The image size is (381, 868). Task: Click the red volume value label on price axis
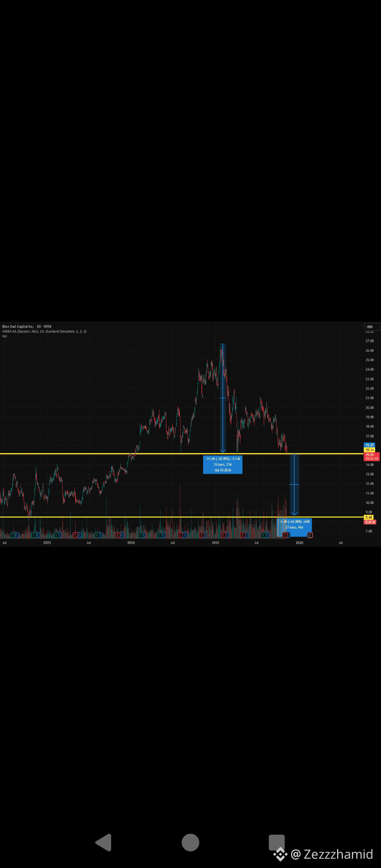(x=370, y=522)
